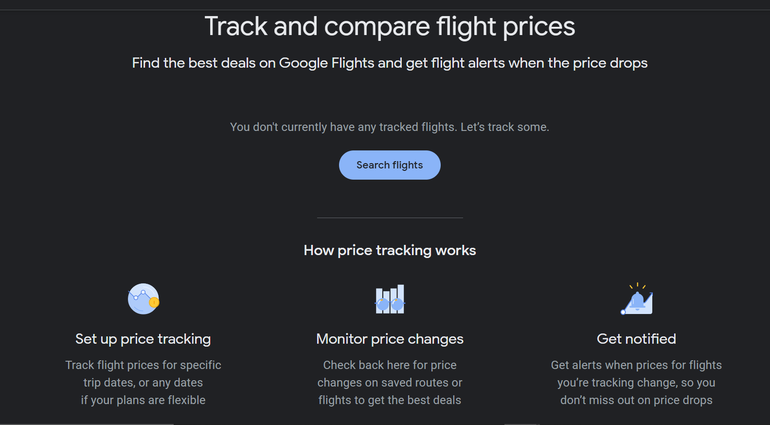Select the "Get notified" heading

point(636,339)
